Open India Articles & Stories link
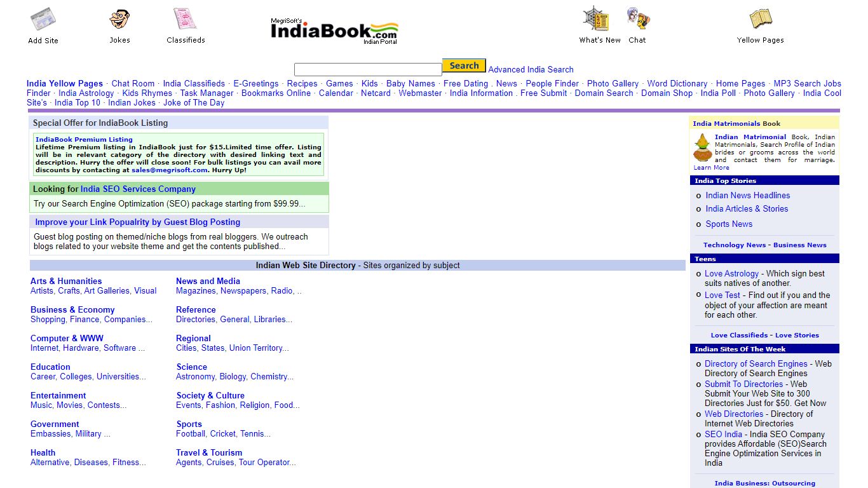 point(747,208)
